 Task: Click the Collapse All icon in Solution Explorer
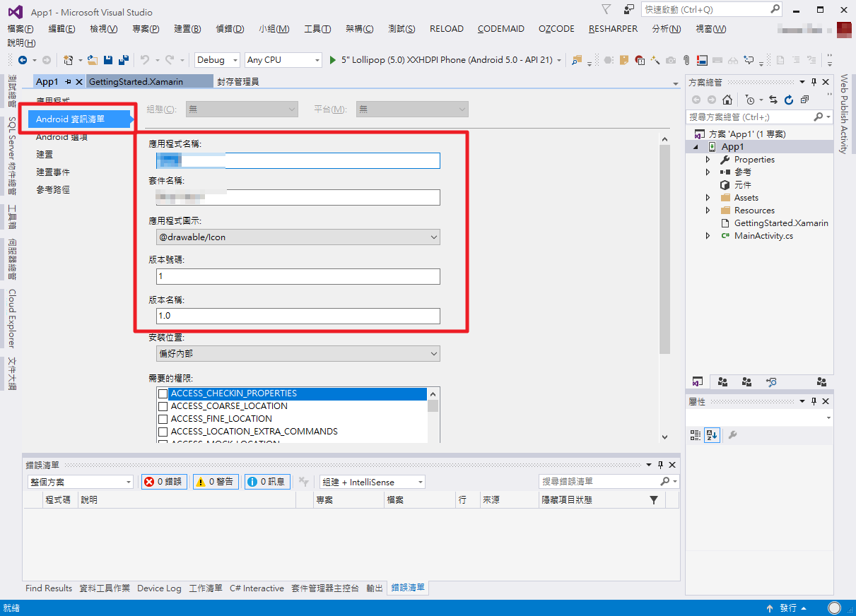[x=804, y=100]
